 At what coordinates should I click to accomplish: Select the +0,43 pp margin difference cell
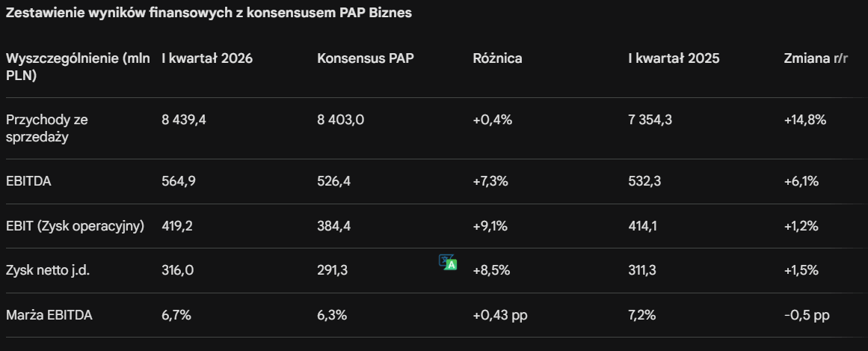[x=500, y=315]
